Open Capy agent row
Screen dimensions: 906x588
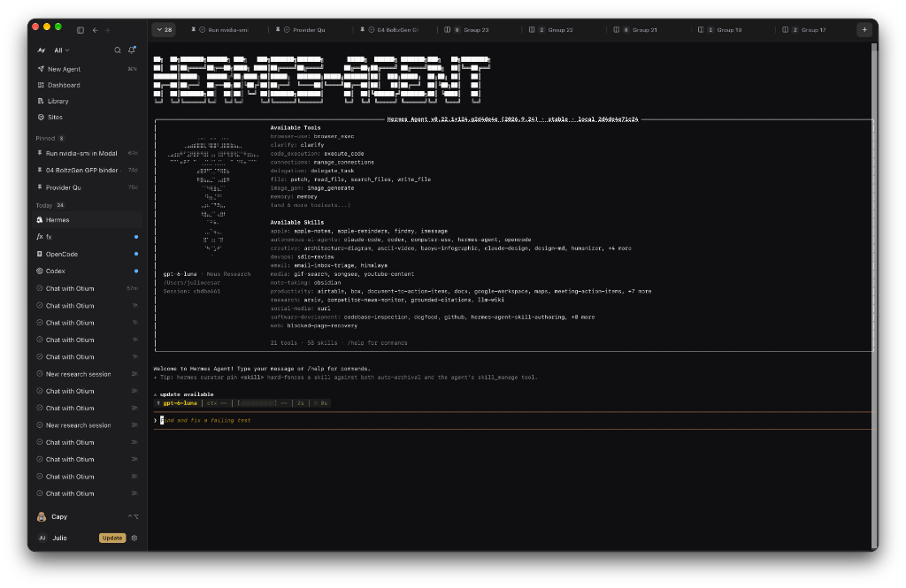click(x=88, y=517)
